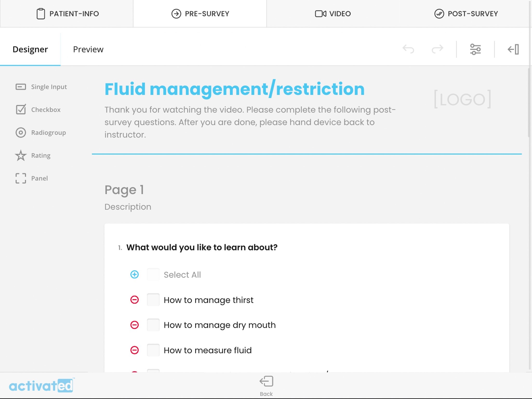Switch to the Designer tab
Image resolution: width=532 pixels, height=399 pixels.
point(30,49)
